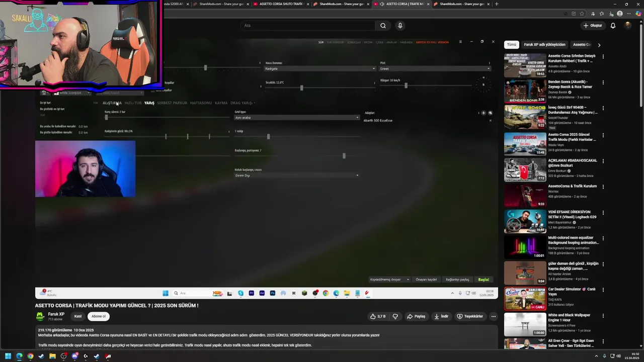
Task: Click 'İndir' download button
Action: [x=441, y=316]
